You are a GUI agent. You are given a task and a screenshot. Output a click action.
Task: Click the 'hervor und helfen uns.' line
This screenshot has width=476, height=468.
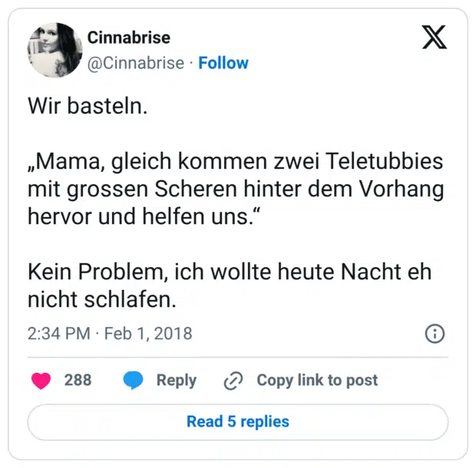pos(145,216)
